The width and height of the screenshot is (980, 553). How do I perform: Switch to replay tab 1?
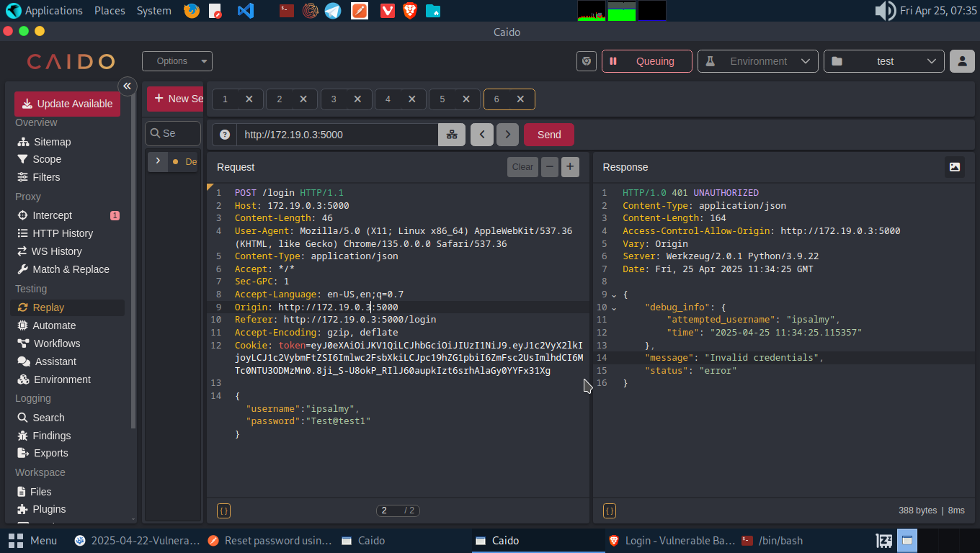[225, 99]
